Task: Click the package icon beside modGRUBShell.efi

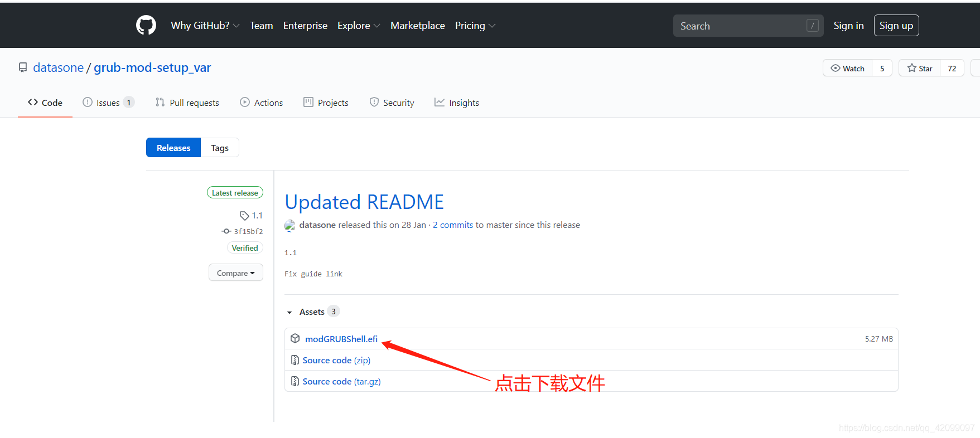Action: 295,338
